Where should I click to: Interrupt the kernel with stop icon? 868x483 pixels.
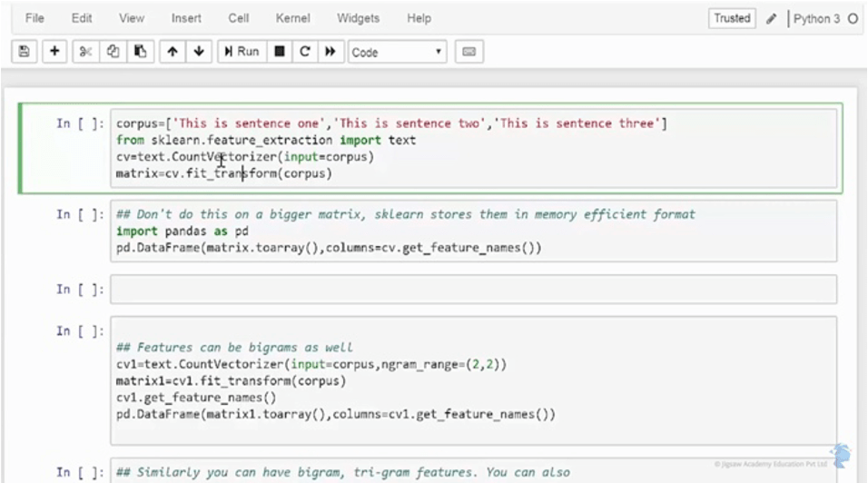(x=280, y=52)
